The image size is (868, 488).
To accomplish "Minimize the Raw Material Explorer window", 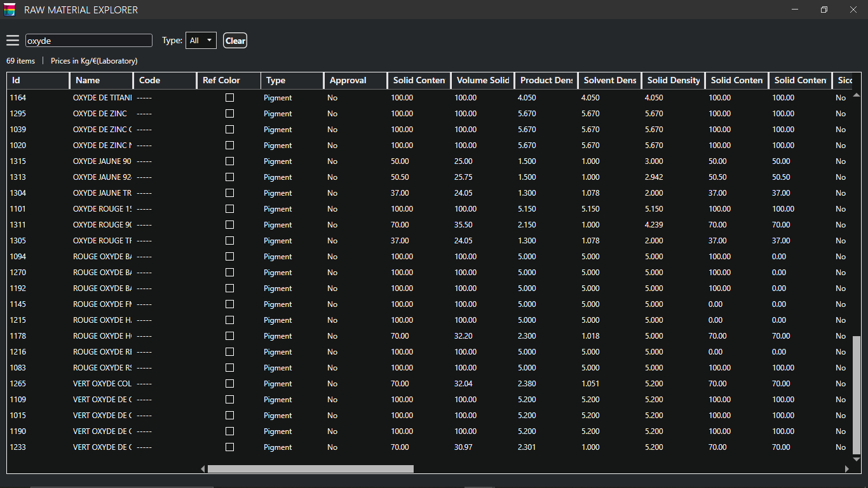I will coord(795,10).
